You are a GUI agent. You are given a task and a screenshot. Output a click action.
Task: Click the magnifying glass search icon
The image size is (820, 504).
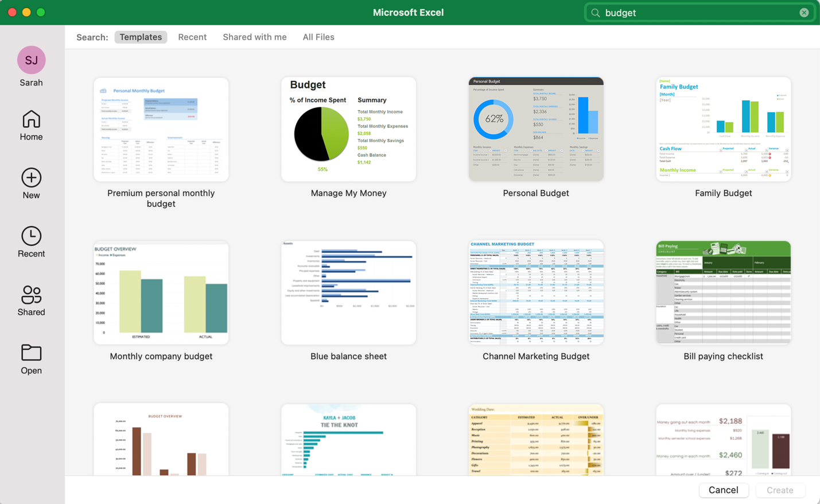(596, 13)
